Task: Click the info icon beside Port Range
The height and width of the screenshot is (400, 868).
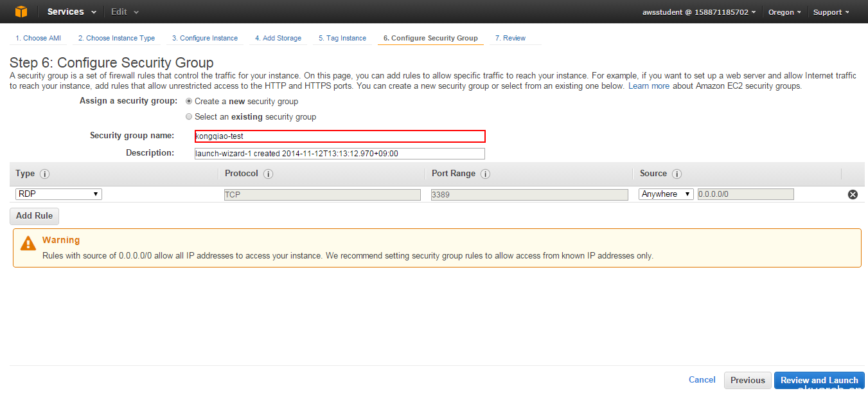Action: tap(485, 174)
